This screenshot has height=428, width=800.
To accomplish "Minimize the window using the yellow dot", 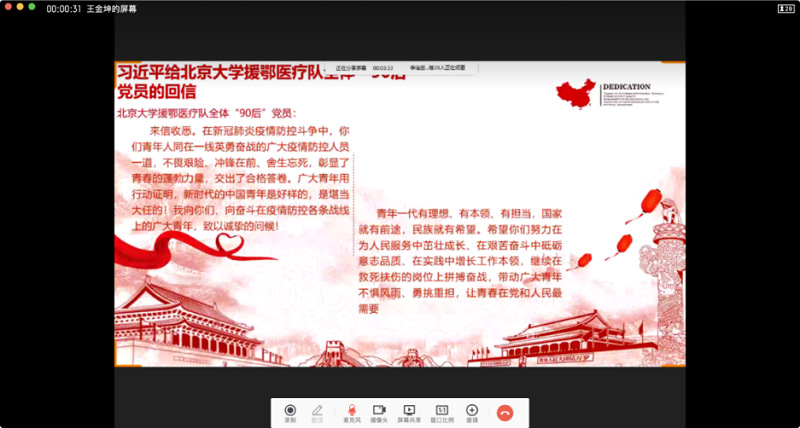I will point(19,7).
